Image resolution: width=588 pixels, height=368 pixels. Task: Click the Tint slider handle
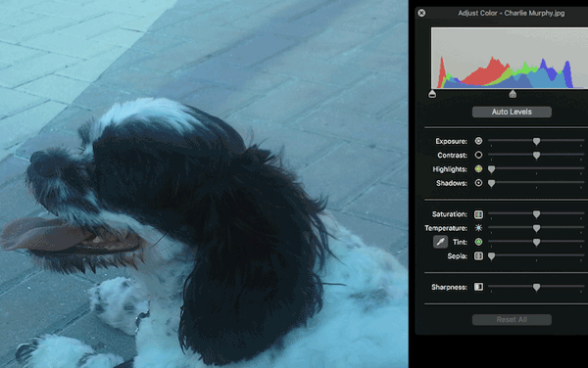pos(537,242)
